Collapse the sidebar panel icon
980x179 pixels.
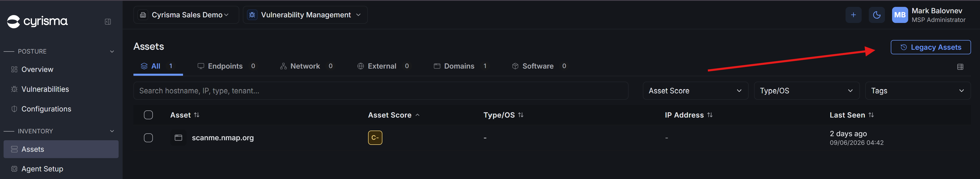point(108,22)
